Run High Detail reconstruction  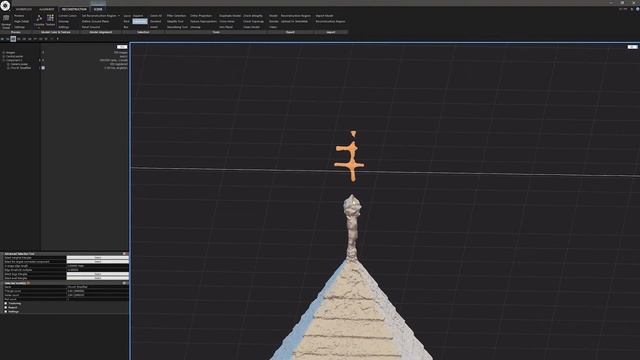pos(22,21)
